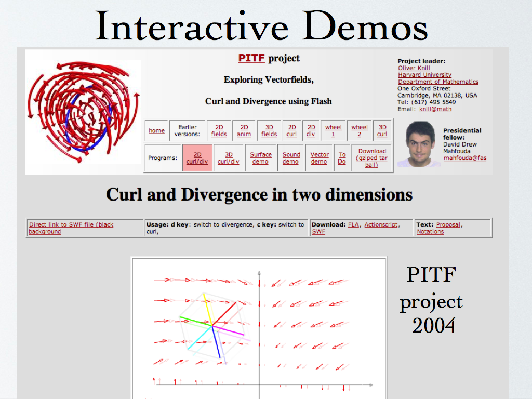532x399 pixels.
Task: Open the Surface demo program
Action: pos(260,158)
